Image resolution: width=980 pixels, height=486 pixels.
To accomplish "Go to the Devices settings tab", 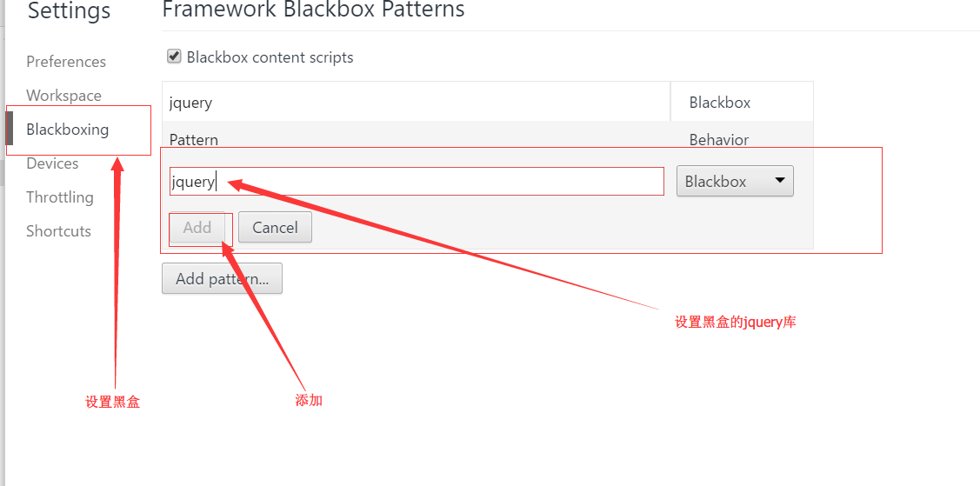I will (x=52, y=163).
